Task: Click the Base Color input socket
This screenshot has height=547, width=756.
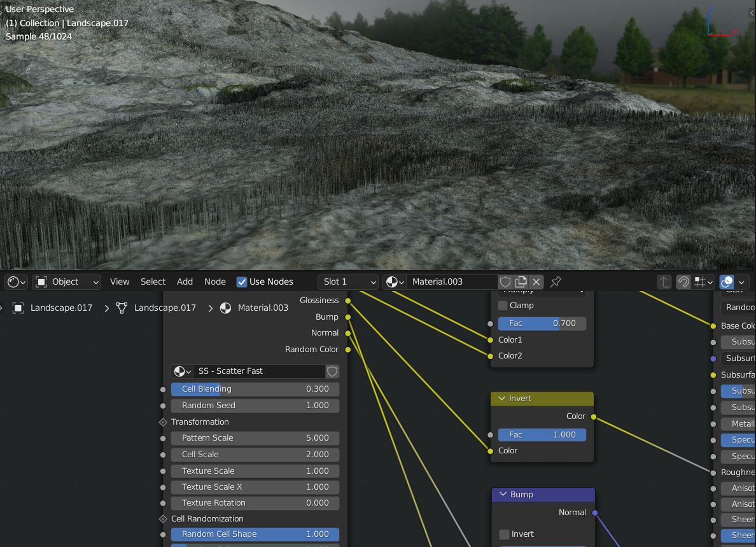Action: (713, 326)
